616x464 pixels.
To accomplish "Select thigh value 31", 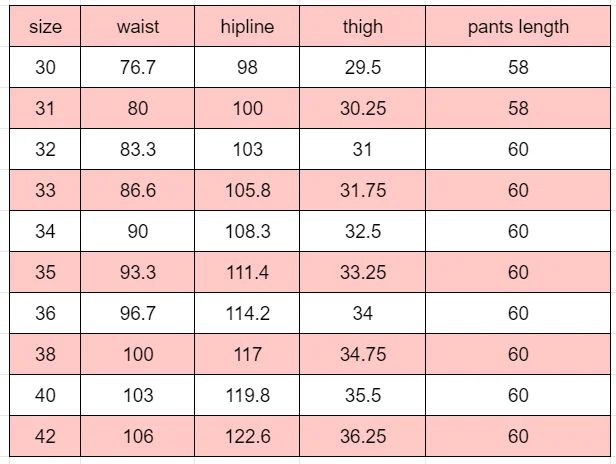I will (x=362, y=150).
